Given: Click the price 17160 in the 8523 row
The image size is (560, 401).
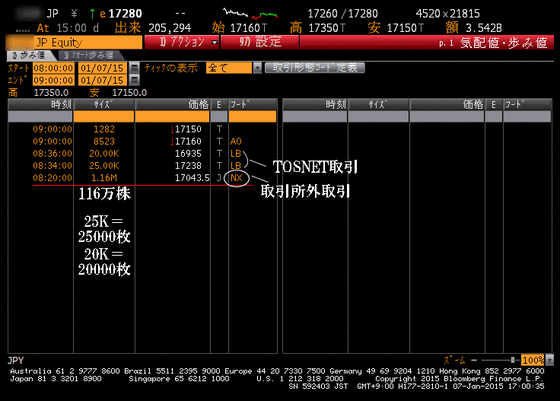Looking at the screenshot, I should click(188, 141).
